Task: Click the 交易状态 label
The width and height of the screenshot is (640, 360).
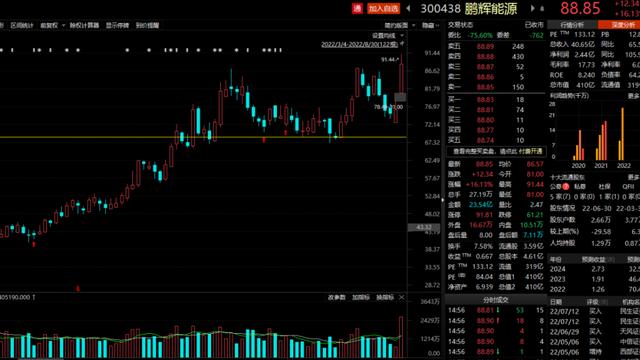Action: point(460,25)
